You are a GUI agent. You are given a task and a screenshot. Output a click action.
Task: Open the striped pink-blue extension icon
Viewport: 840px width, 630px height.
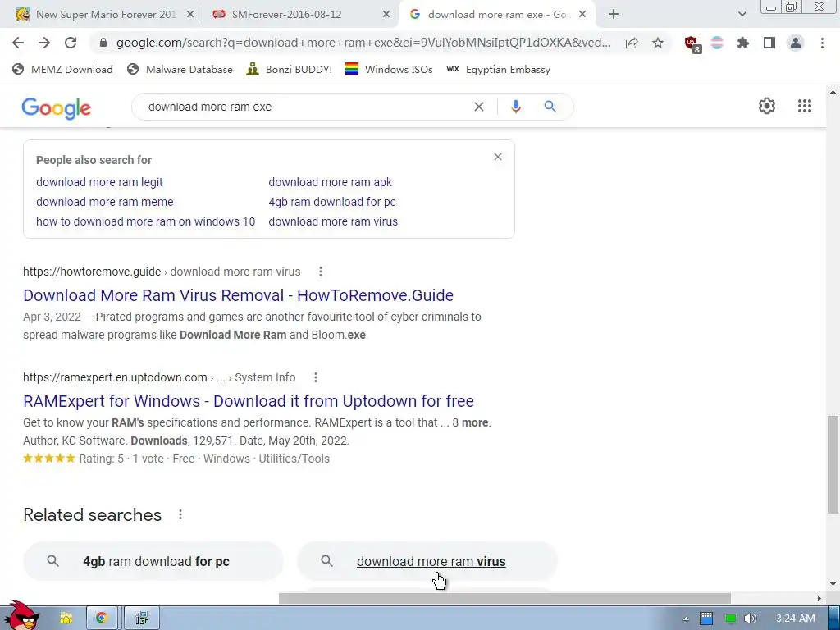click(717, 43)
